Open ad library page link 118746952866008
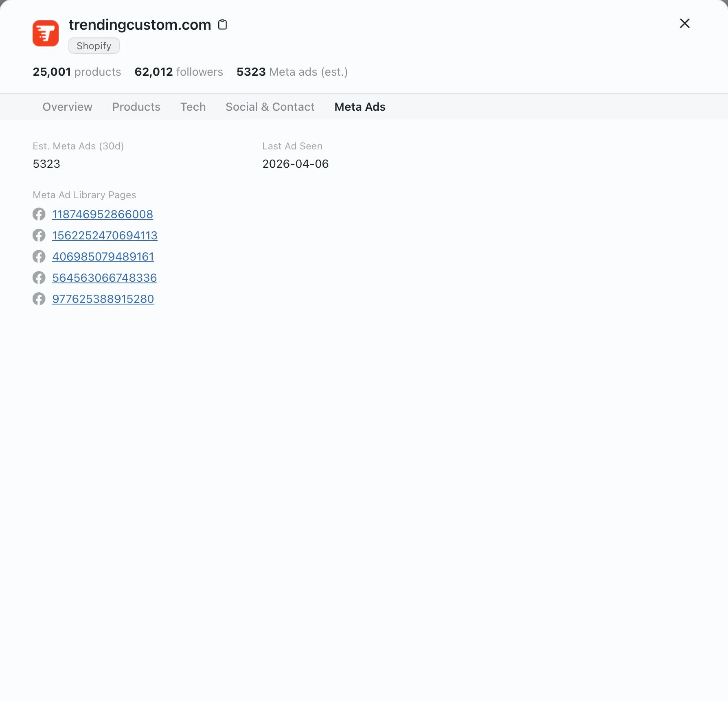The image size is (728, 701). click(103, 214)
